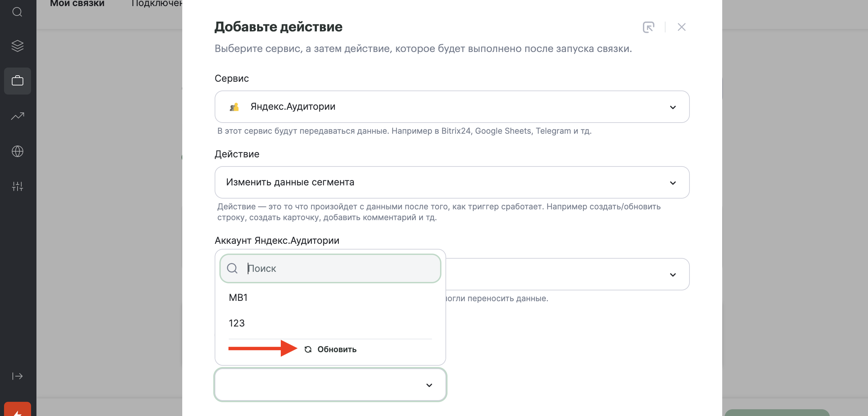Click the green button at bottom right
Image resolution: width=868 pixels, height=416 pixels.
777,413
